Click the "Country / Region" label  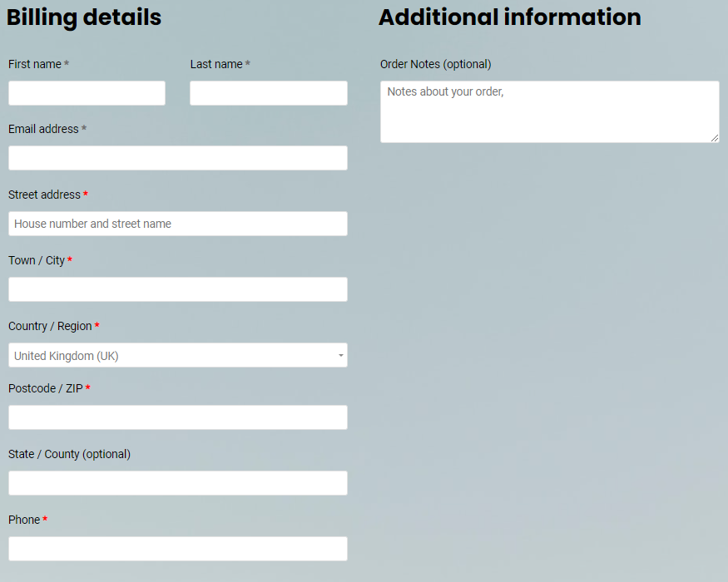[50, 326]
